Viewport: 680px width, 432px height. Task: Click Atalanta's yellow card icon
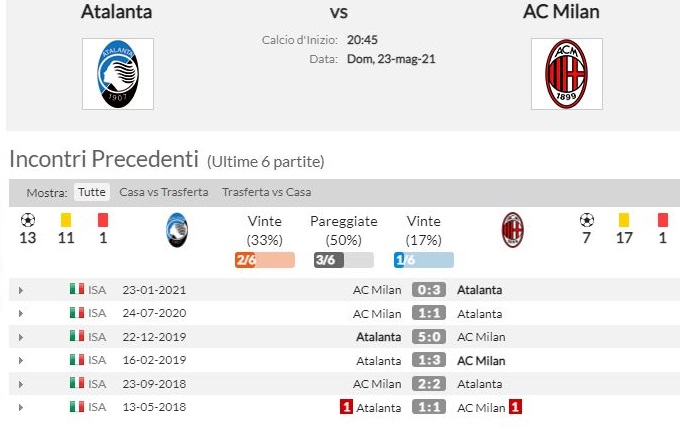click(x=66, y=219)
